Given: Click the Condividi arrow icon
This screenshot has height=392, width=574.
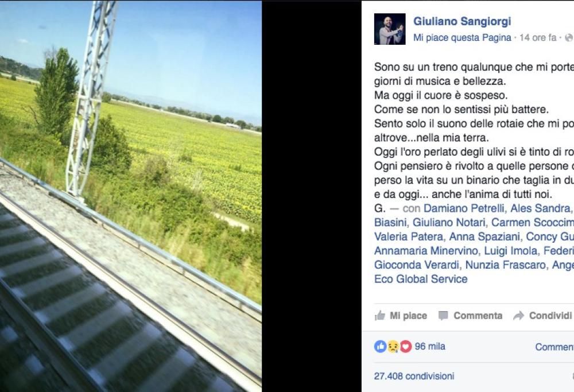Looking at the screenshot, I should [x=519, y=316].
